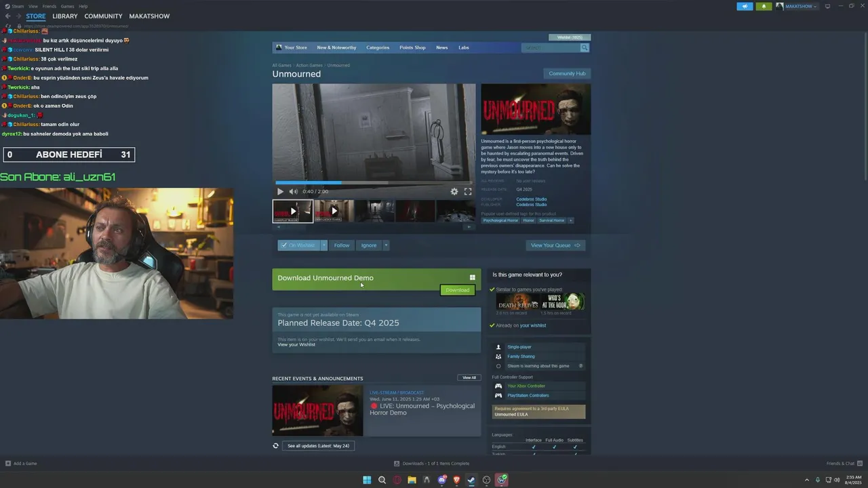Select the Survival Horror tag
This screenshot has height=488, width=868.
click(x=552, y=220)
